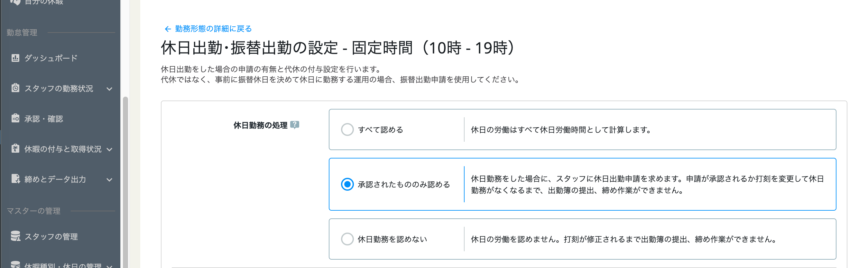The height and width of the screenshot is (268, 868).
Task: Click the スタッフの管理 database icon
Action: 15,236
